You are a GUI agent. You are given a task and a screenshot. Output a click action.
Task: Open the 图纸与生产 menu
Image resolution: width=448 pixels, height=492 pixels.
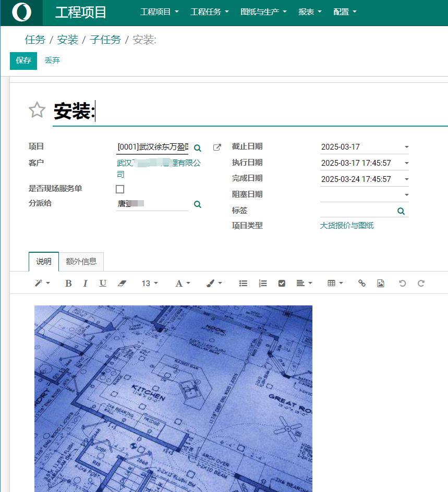pos(263,11)
